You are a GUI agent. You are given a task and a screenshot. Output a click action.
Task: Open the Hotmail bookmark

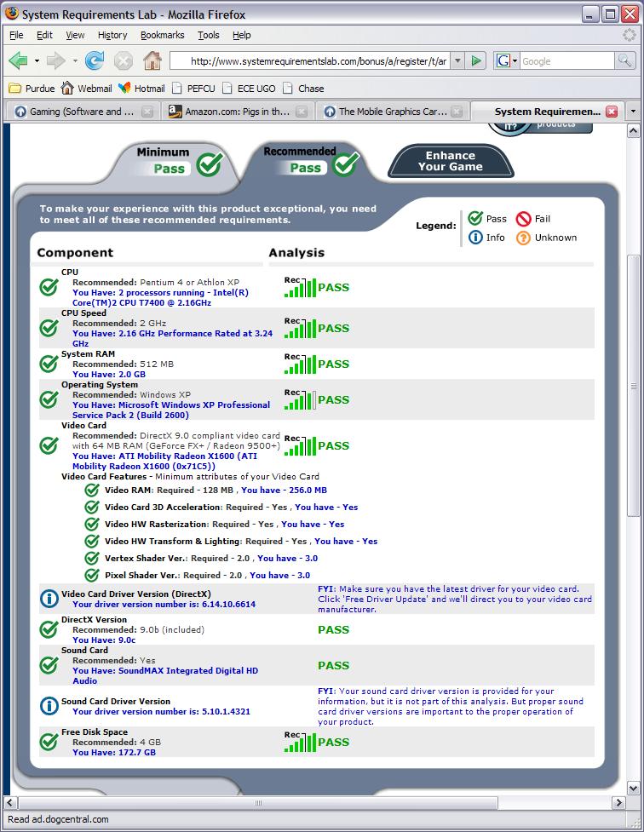(141, 89)
